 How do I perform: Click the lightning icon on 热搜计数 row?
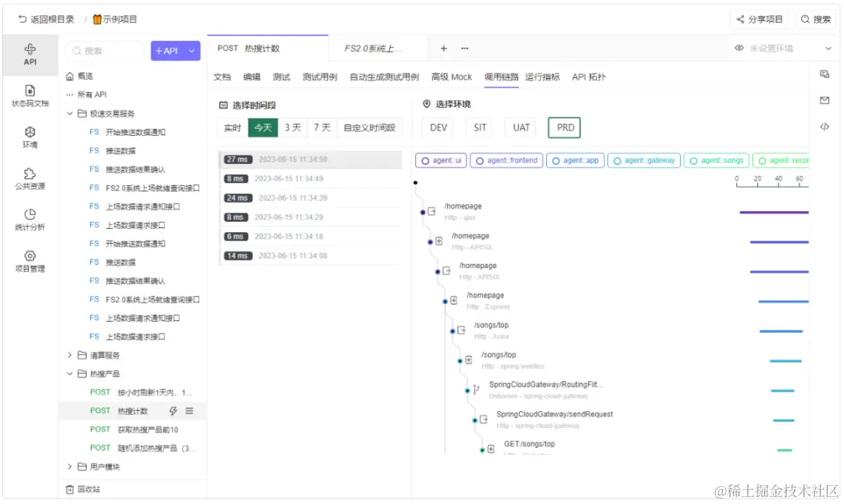point(173,411)
